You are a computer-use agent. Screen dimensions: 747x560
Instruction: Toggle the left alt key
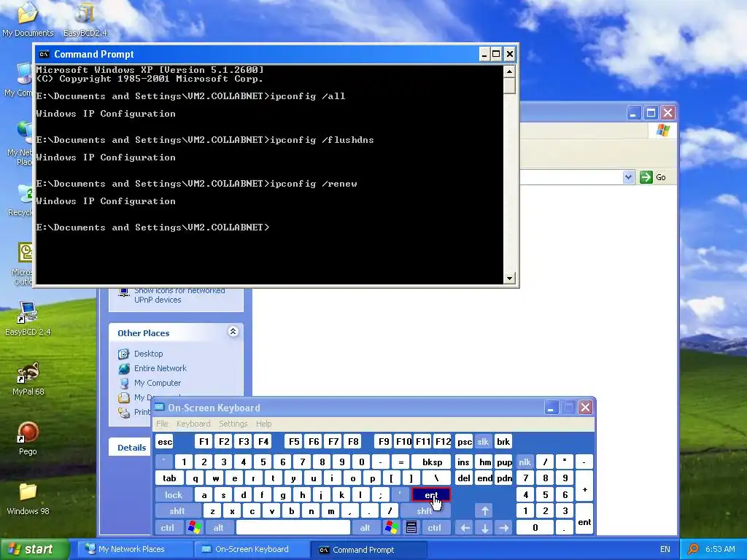[218, 528]
